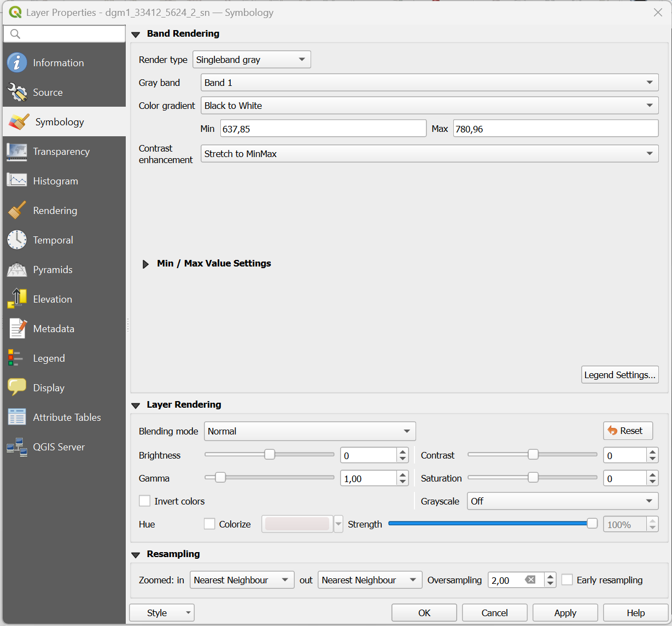Open the Render type dropdown
Screen dimensions: 672x626
pyautogui.click(x=252, y=60)
